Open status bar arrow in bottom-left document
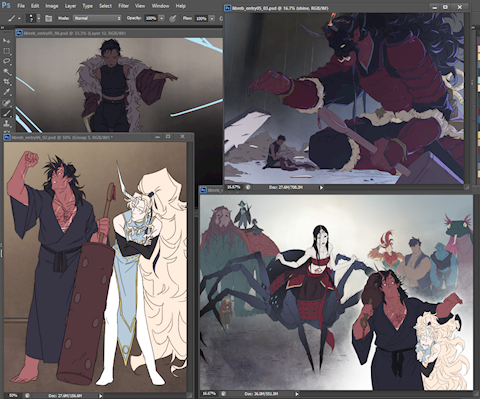The image size is (480, 399). [x=101, y=396]
